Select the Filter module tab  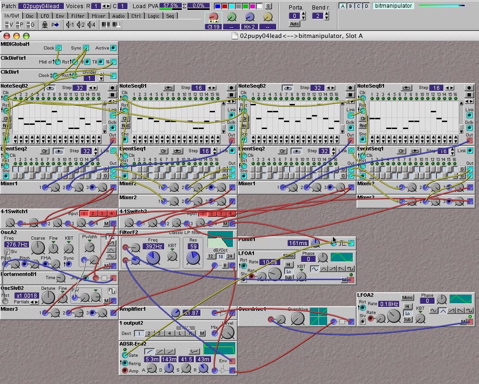click(77, 16)
